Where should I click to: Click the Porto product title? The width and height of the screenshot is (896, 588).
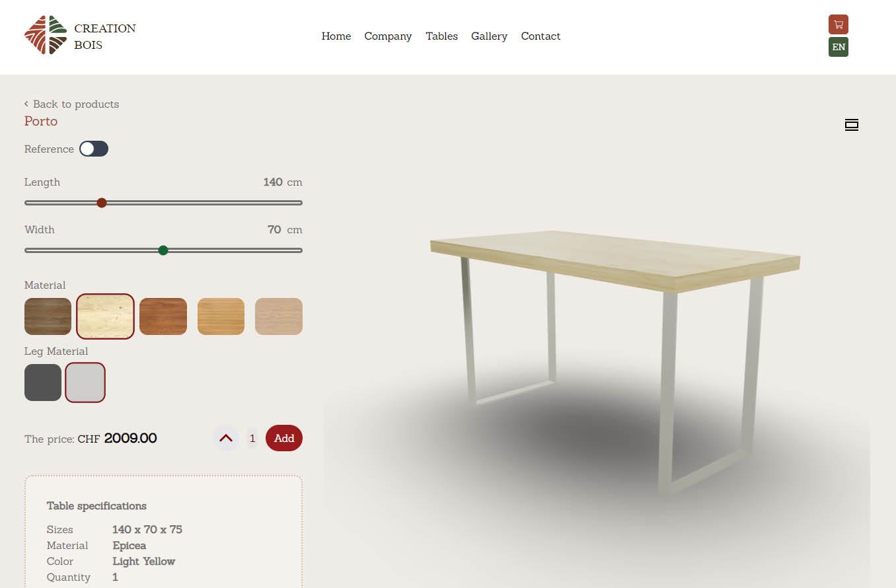(x=41, y=121)
